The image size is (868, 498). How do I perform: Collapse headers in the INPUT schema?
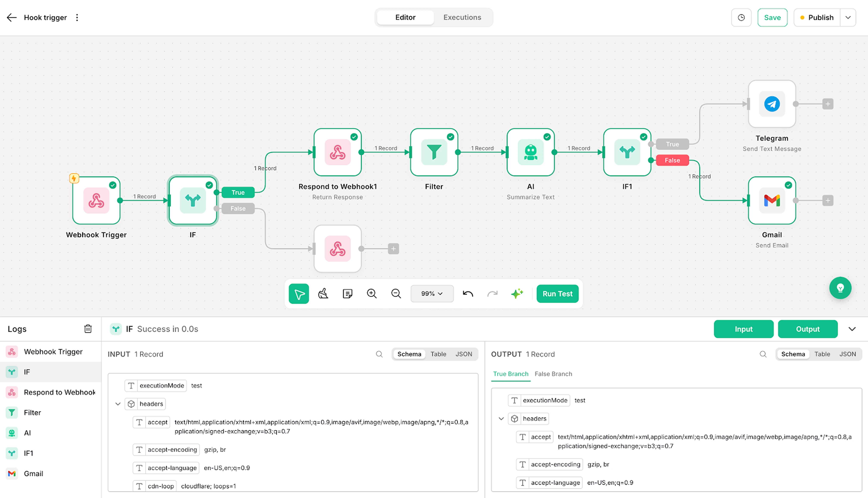tap(118, 404)
